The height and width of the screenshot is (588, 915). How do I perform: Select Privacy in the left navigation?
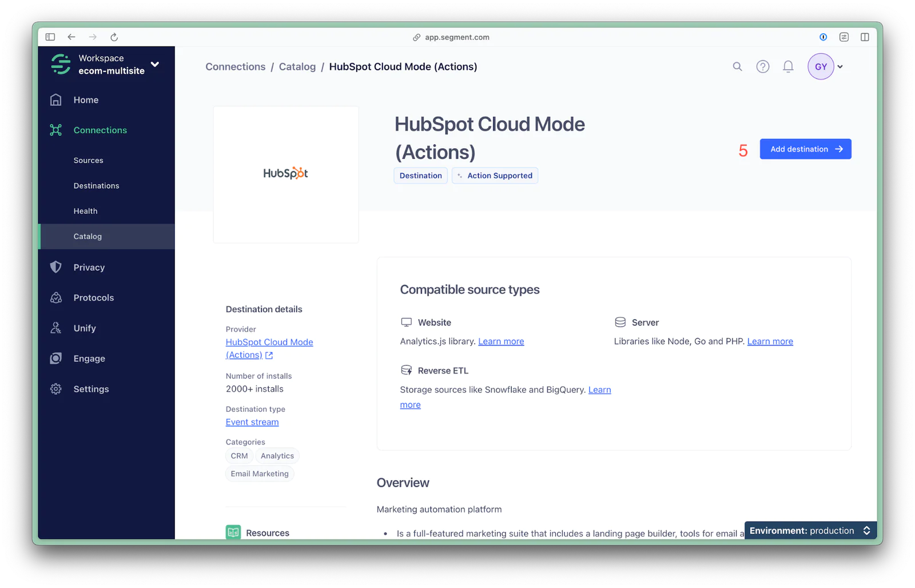(x=89, y=267)
